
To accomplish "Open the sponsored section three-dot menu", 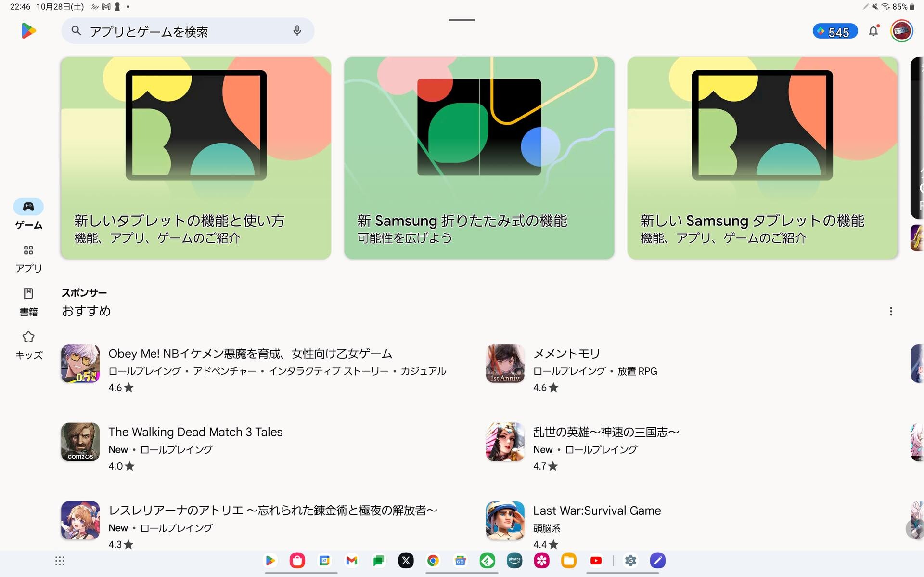I will (x=891, y=311).
